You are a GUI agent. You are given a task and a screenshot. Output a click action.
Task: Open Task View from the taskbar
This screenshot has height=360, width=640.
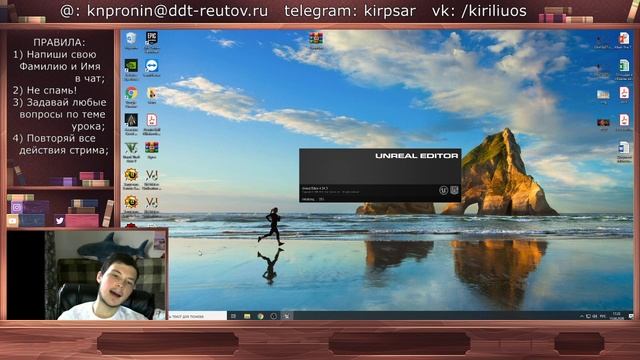[x=233, y=316]
